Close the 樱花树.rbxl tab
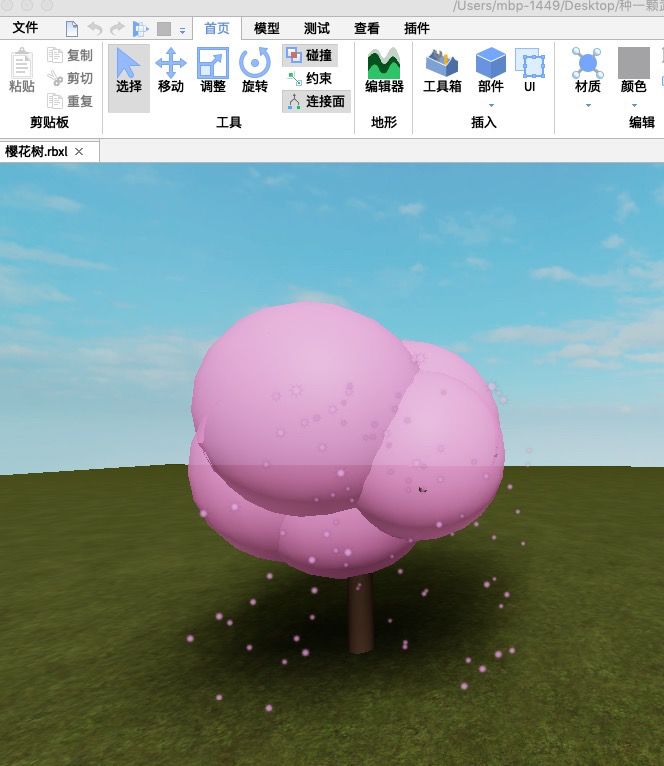Image resolution: width=664 pixels, height=766 pixels. [79, 152]
